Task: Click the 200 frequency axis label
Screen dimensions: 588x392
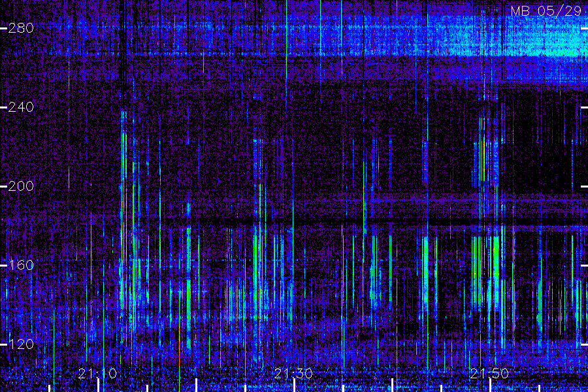Action: tap(21, 186)
